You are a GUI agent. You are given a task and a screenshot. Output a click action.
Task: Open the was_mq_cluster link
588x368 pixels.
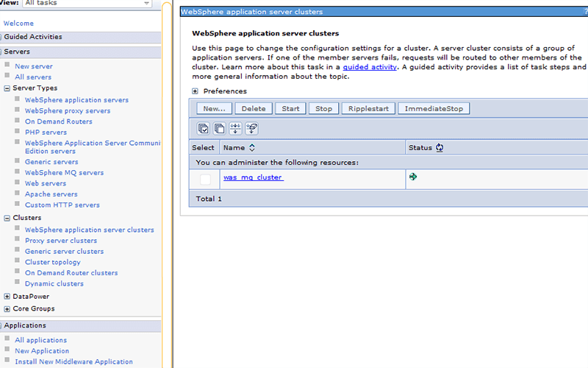click(254, 177)
